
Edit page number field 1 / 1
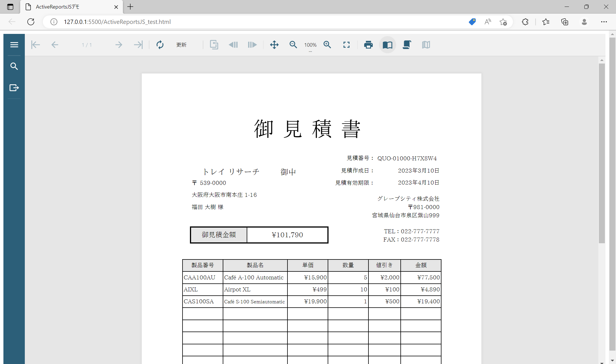[87, 45]
